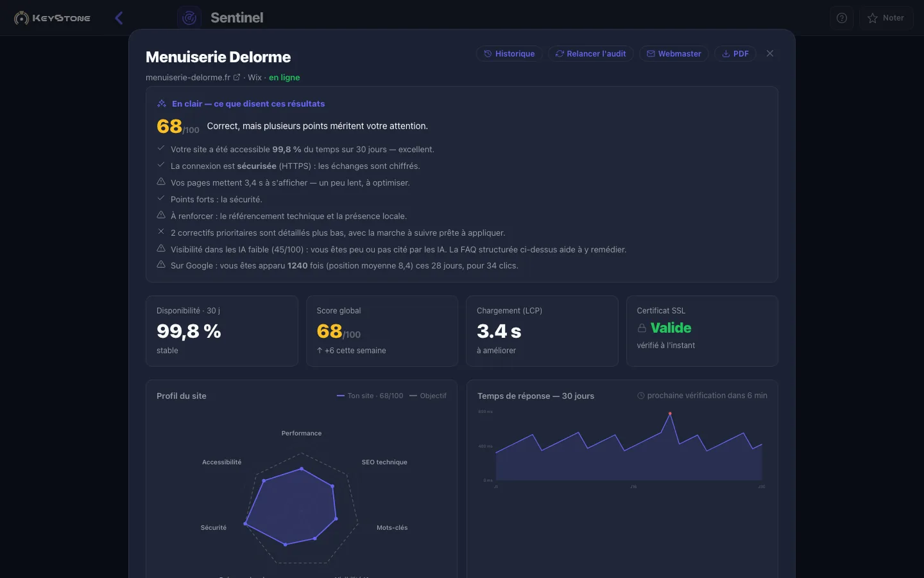Click the SEO technique radar label
Screen dimensions: 924x578
pyautogui.click(x=384, y=462)
